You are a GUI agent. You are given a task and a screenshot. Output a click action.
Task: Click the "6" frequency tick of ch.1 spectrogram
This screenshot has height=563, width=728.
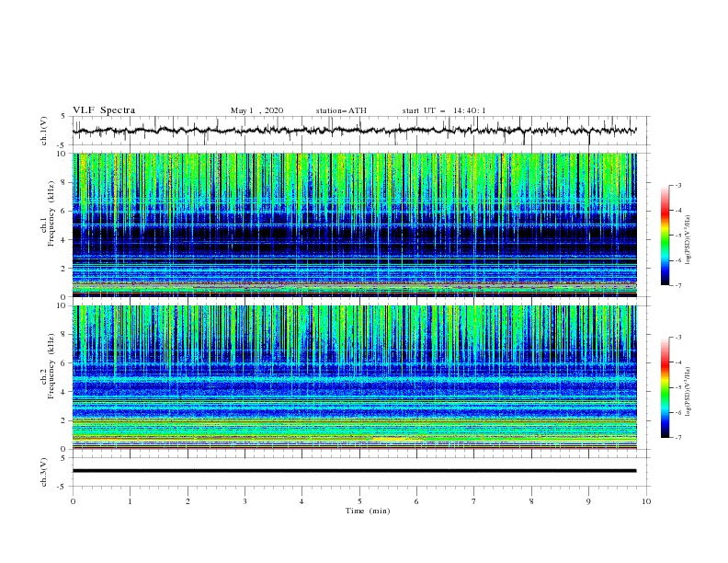pos(64,211)
